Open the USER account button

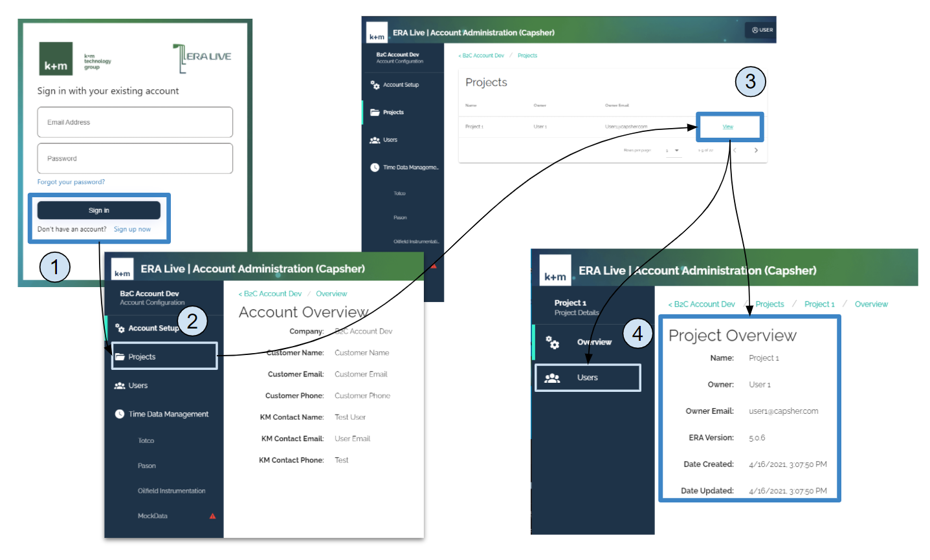point(762,30)
